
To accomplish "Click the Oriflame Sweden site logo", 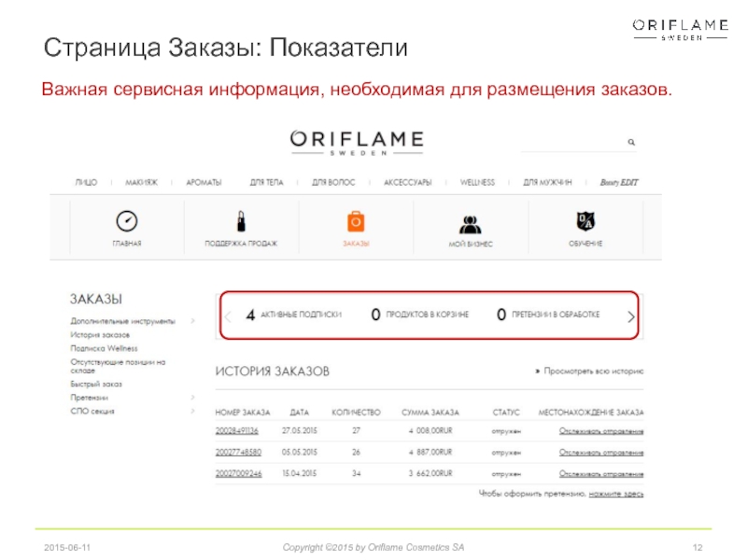I will click(x=357, y=143).
